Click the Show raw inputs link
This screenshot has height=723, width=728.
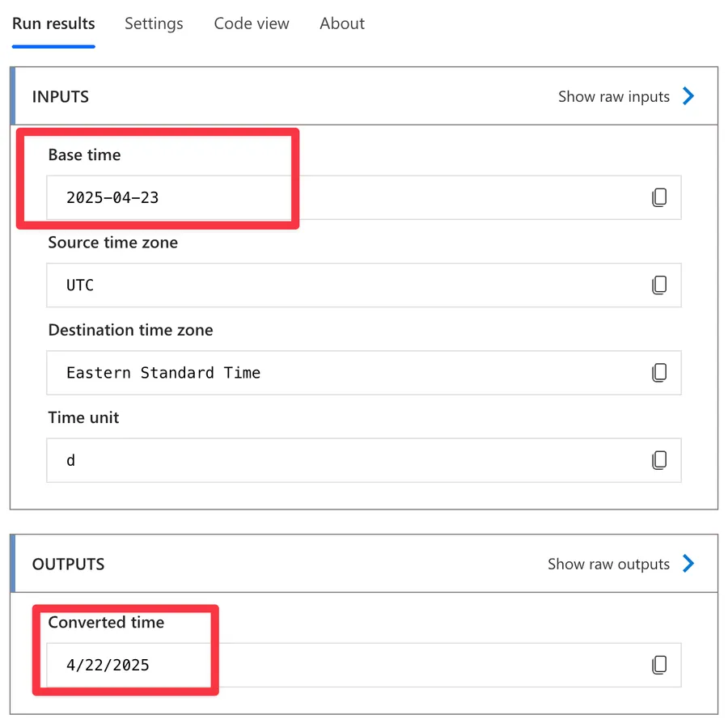point(613,96)
